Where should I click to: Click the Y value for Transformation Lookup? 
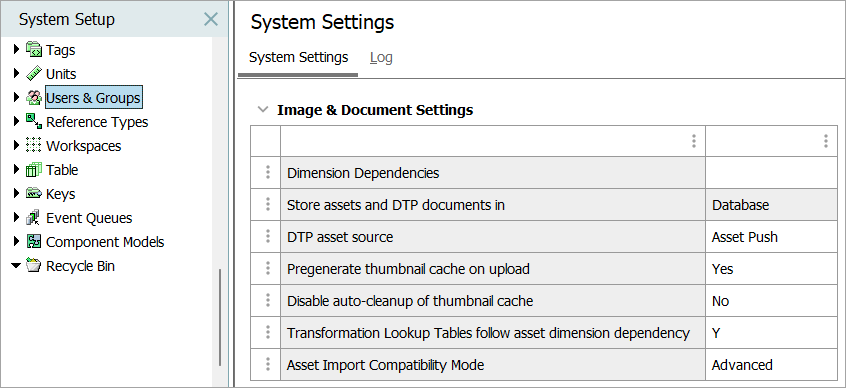click(x=772, y=332)
